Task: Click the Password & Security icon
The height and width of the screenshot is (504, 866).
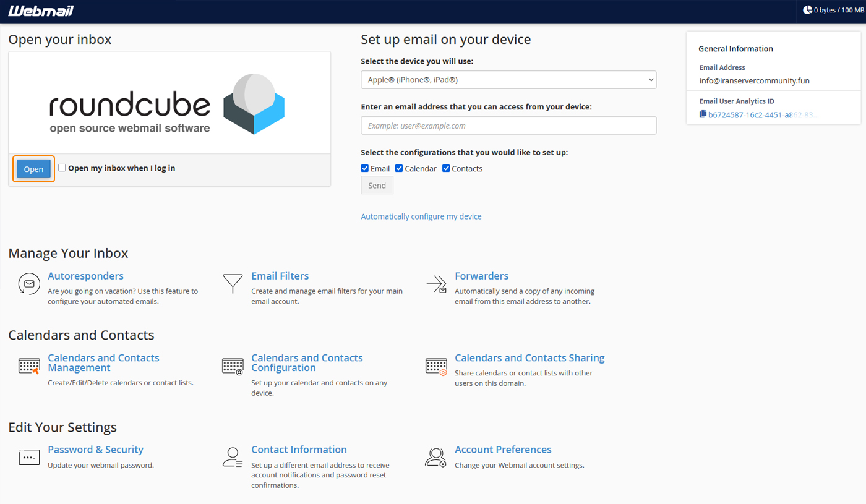Action: pos(28,457)
